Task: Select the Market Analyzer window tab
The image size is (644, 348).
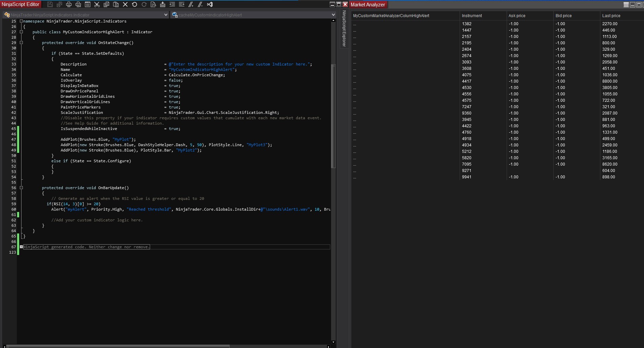Action: (368, 5)
